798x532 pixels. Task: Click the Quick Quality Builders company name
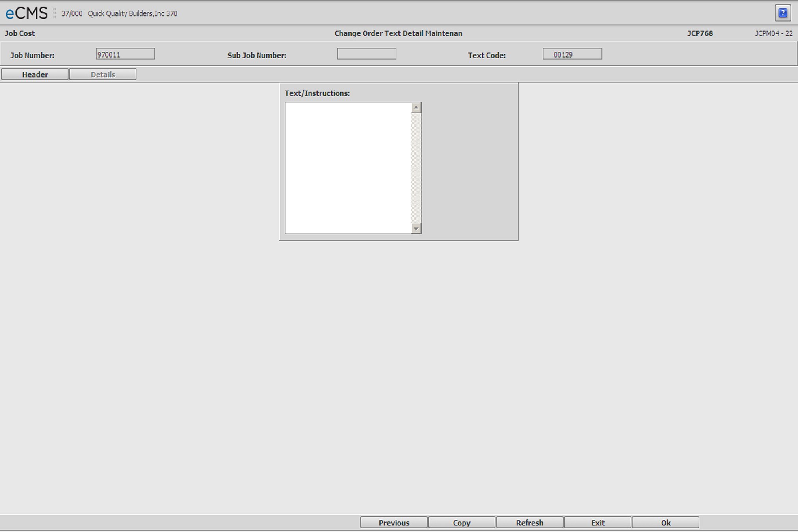point(132,13)
